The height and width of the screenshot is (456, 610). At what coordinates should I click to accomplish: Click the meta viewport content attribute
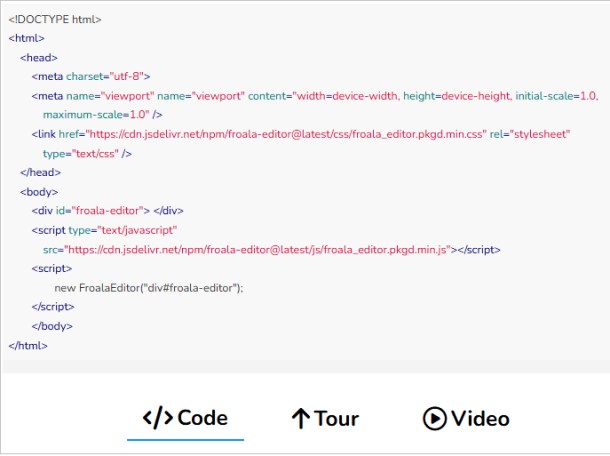[423, 96]
